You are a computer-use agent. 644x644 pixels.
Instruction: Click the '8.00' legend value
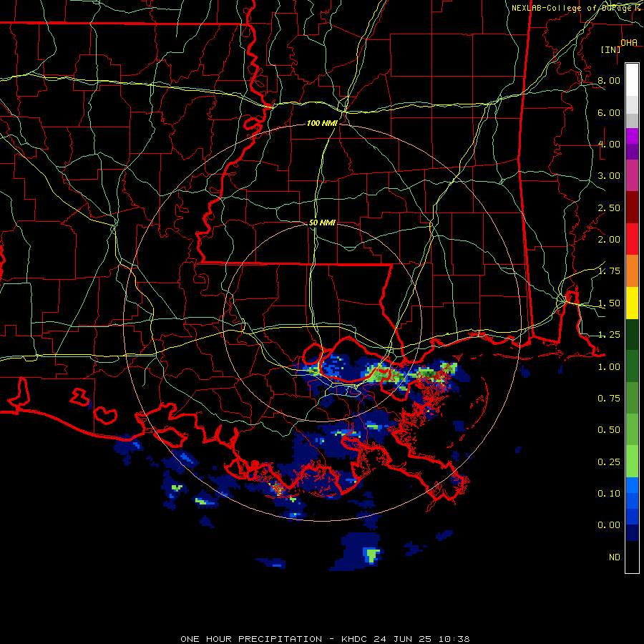click(609, 80)
